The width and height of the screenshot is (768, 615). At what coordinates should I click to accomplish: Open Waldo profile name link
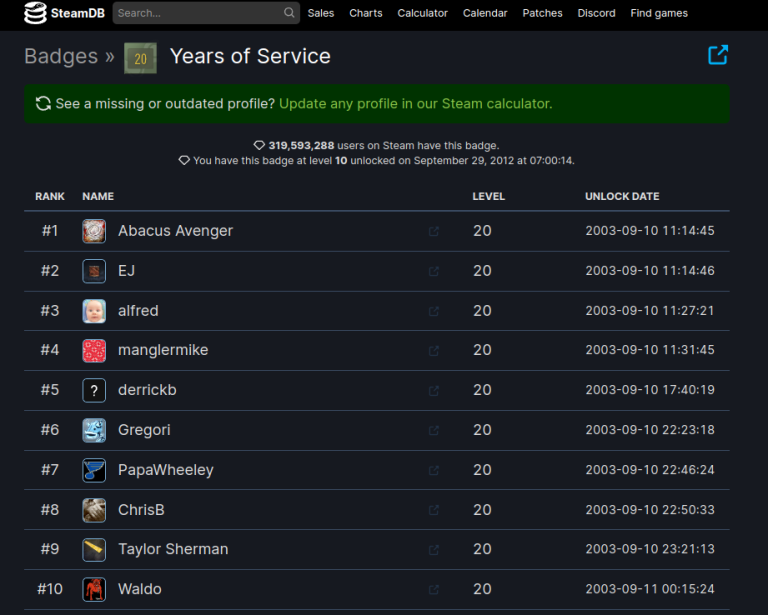140,589
